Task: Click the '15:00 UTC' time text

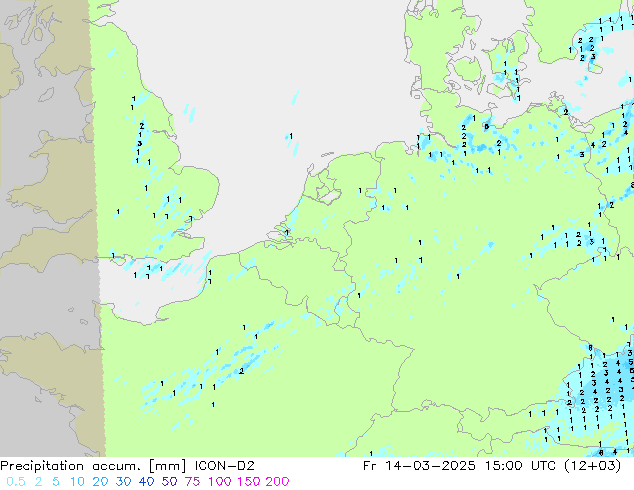Action: 519,466
